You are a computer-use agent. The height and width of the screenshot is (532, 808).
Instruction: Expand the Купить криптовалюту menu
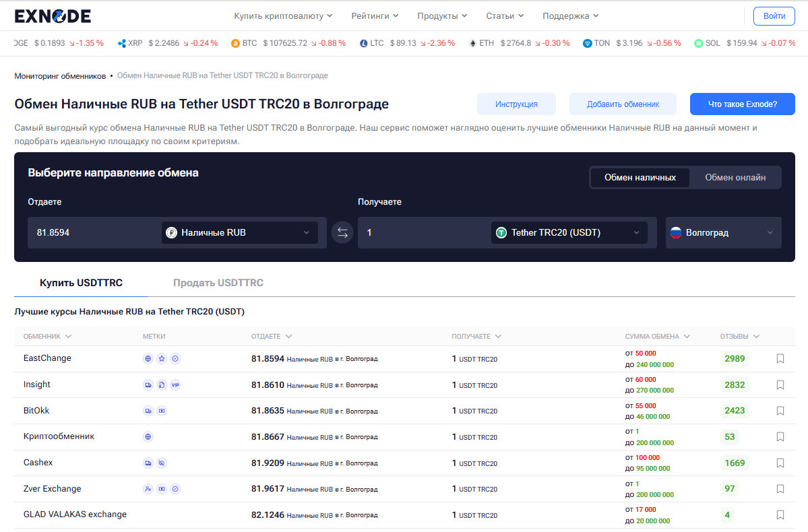pos(284,16)
